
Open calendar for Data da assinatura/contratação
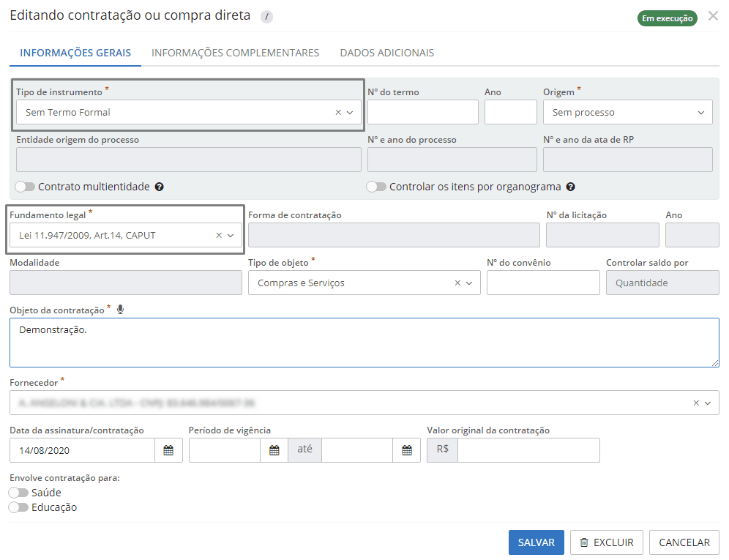tap(168, 450)
